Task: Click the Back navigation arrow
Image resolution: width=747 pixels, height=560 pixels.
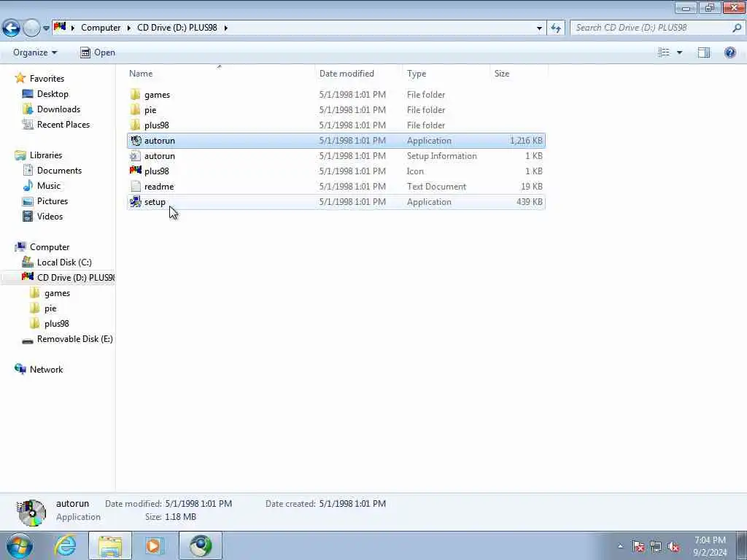Action: 11,28
